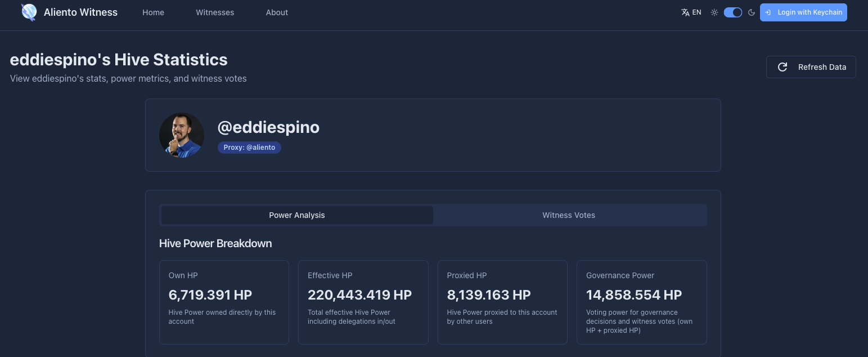Toggle the dark mode switch

coord(733,12)
